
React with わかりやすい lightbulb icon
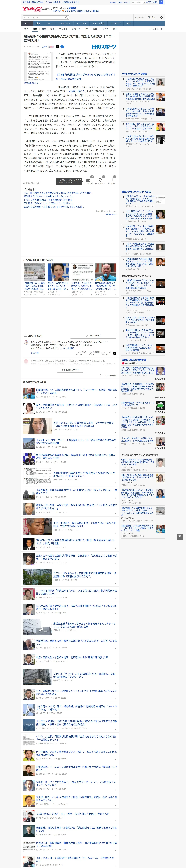coord(100,180)
